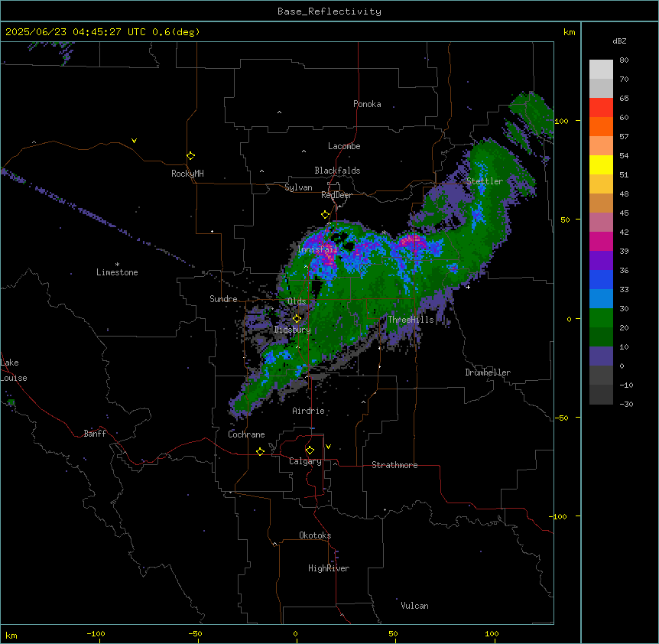Pick the orange 57-60 dBZ legend swatch

[601, 127]
